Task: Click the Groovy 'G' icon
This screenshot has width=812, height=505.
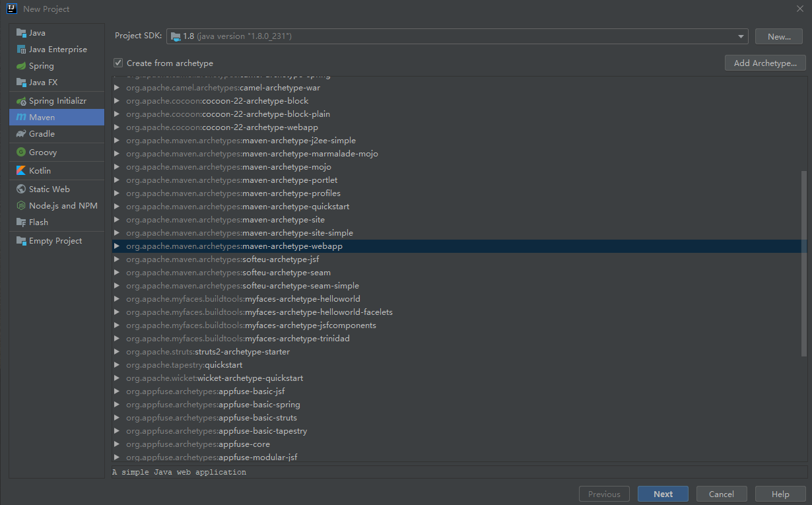Action: point(21,152)
